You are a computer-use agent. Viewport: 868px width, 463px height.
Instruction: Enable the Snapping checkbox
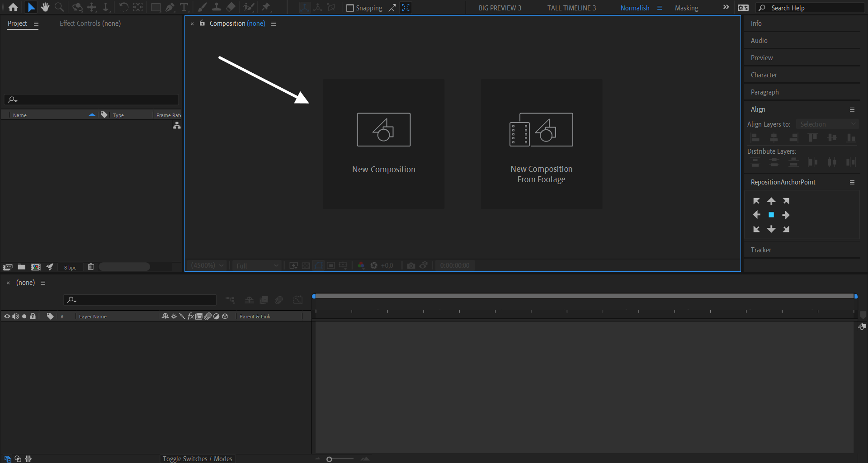point(349,8)
